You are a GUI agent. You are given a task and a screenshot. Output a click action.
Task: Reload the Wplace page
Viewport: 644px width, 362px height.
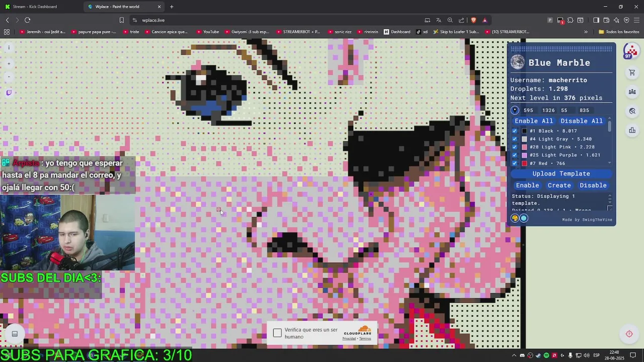tap(27, 20)
